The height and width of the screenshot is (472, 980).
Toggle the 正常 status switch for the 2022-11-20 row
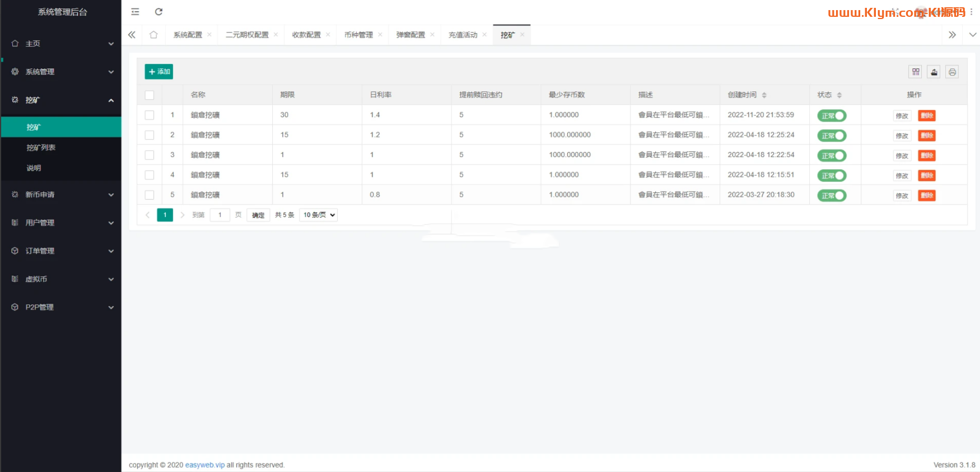(x=832, y=115)
